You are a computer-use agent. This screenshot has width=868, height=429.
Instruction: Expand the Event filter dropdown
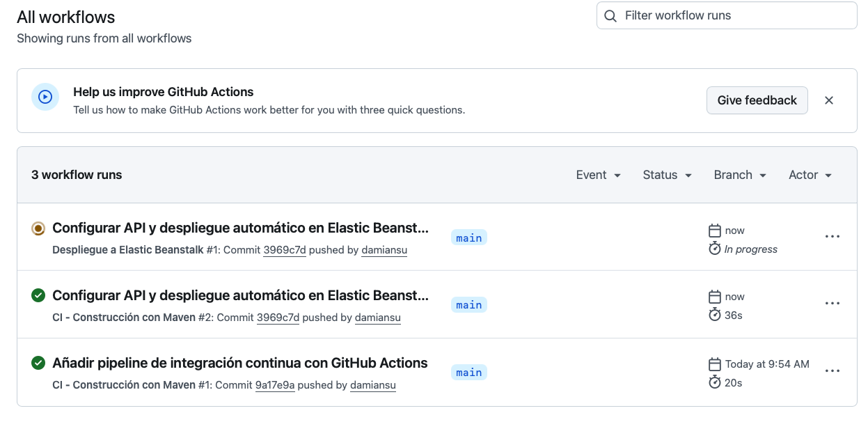(598, 175)
